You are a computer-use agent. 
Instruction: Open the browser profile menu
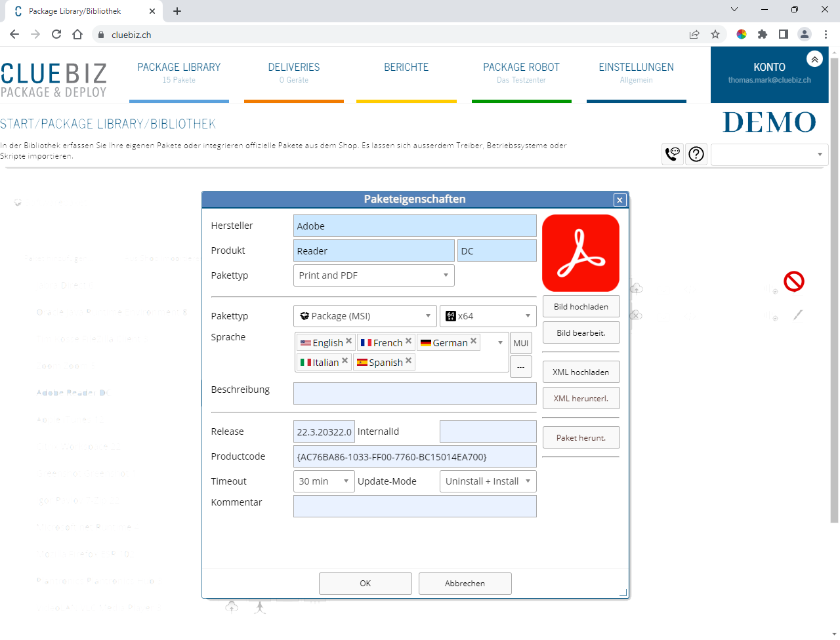(x=805, y=34)
